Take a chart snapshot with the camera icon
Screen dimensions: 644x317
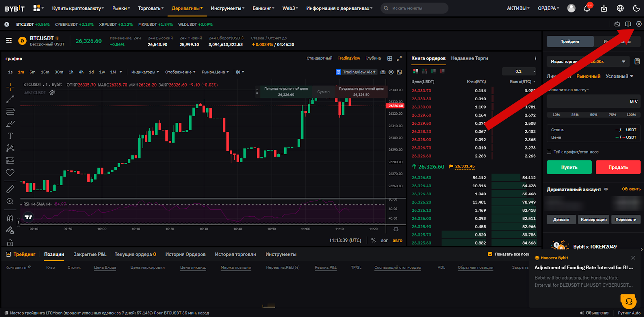click(x=383, y=72)
